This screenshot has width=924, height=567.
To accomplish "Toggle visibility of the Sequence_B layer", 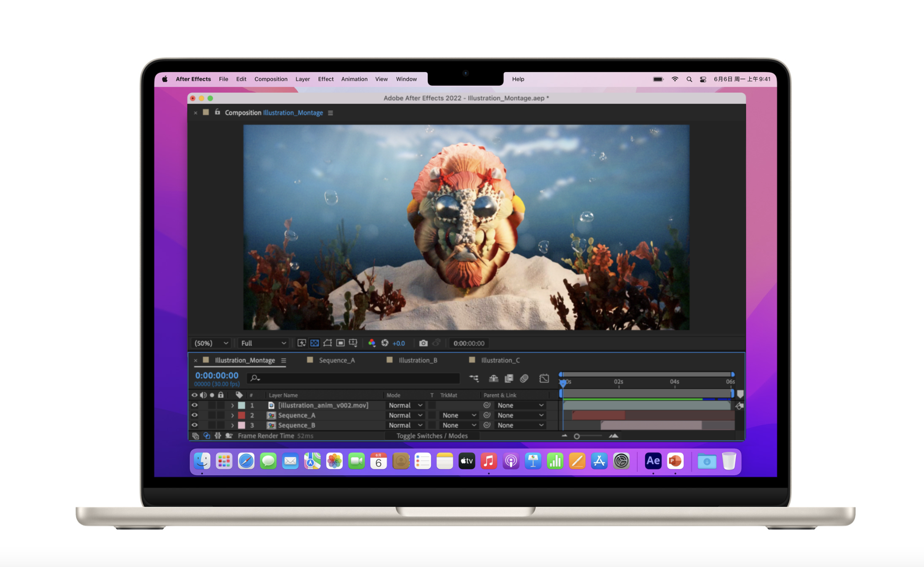I will 194,425.
